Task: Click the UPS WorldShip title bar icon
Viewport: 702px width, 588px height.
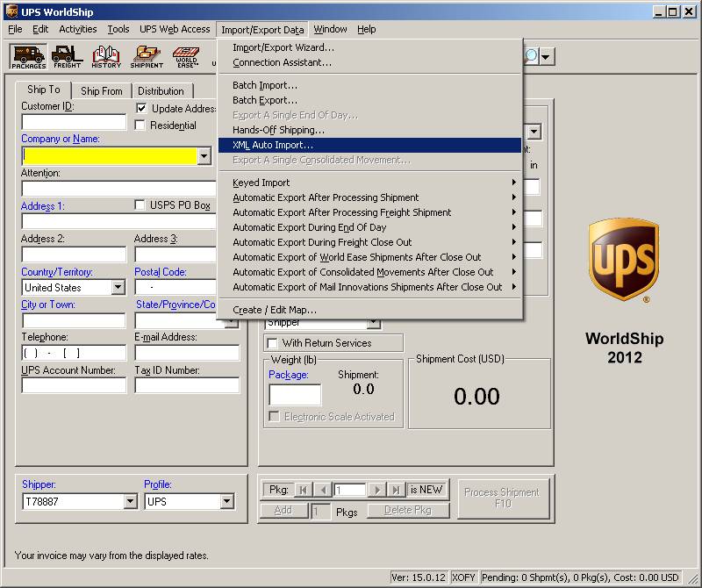Action: [11, 11]
